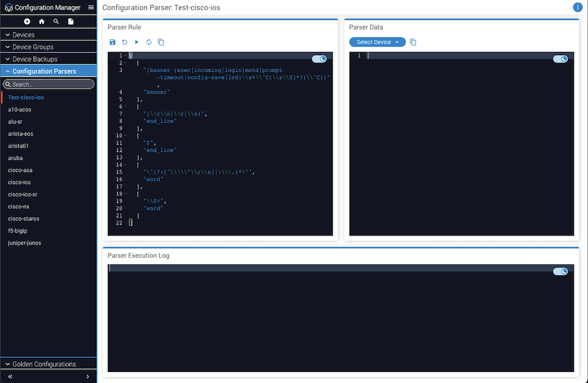Select the arista01 parser

coord(18,146)
